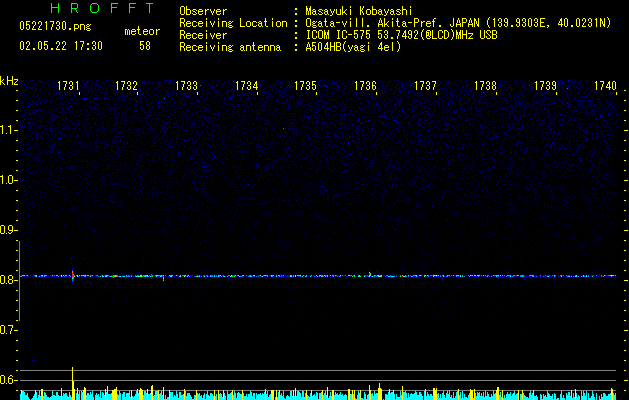The image size is (629, 400).
Task: Select the antenna value A504HB(yagi 4el)
Action: pos(353,47)
